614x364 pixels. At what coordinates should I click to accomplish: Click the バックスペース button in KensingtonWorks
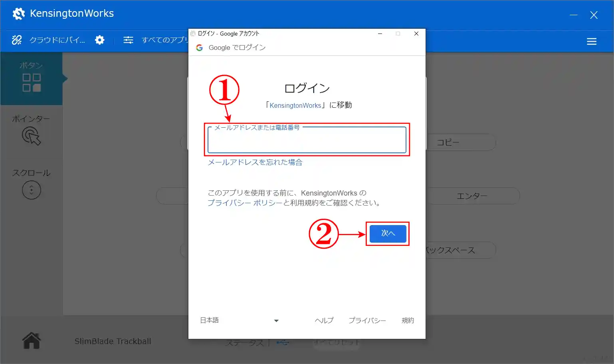tap(461, 250)
